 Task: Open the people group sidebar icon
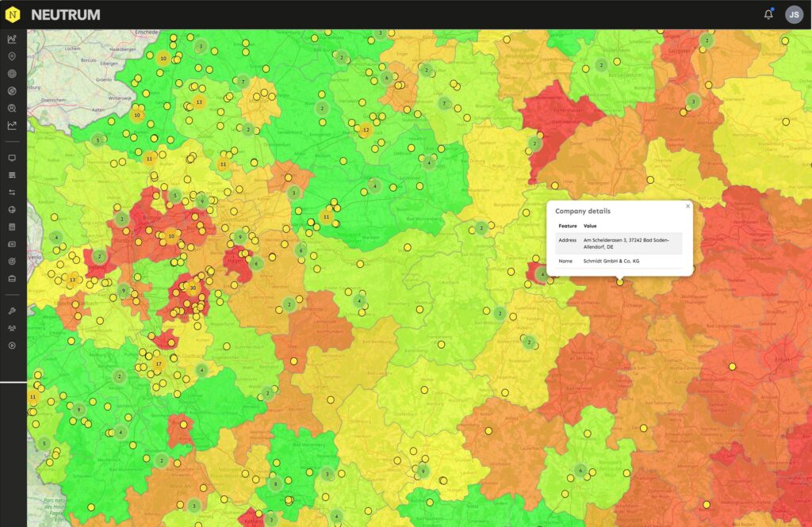point(12,328)
